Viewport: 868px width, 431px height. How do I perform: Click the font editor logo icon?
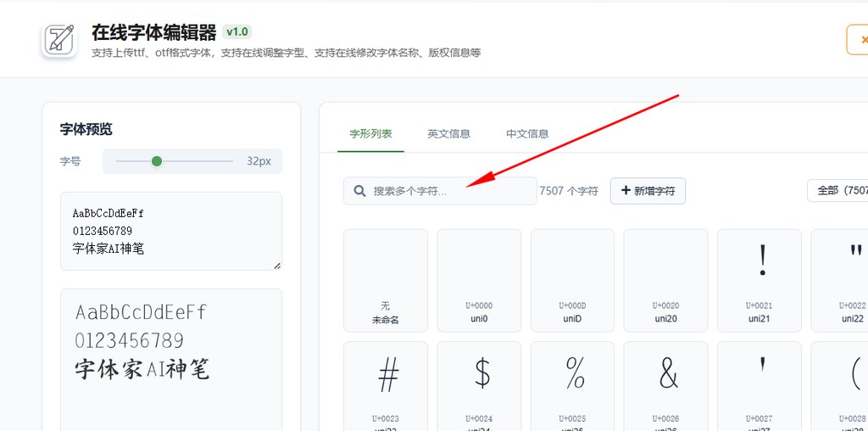pyautogui.click(x=60, y=39)
